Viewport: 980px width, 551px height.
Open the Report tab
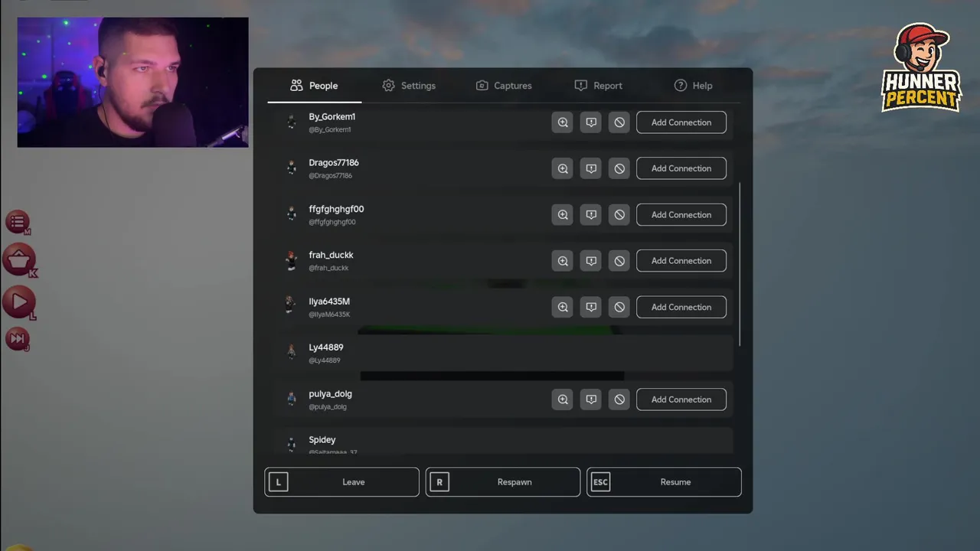(599, 86)
